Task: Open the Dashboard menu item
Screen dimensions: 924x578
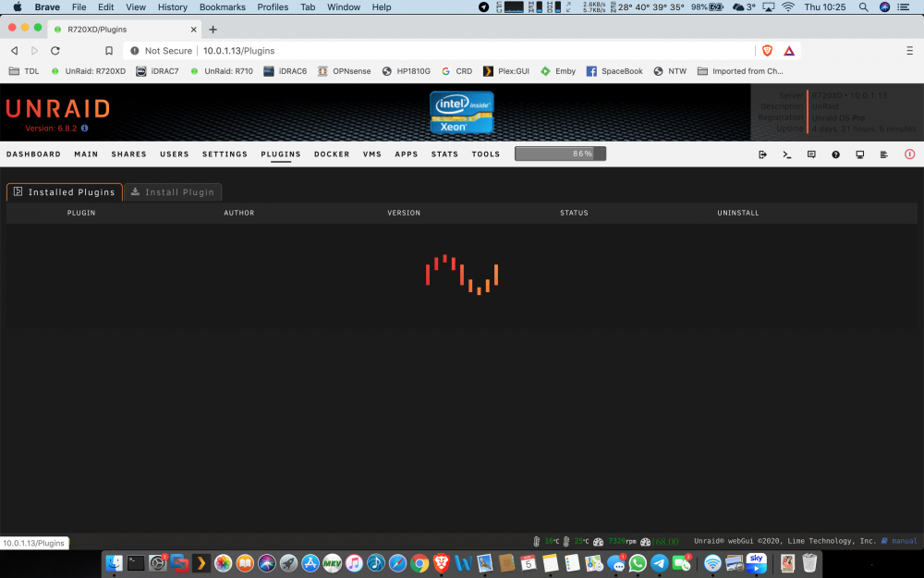Action: pyautogui.click(x=33, y=154)
